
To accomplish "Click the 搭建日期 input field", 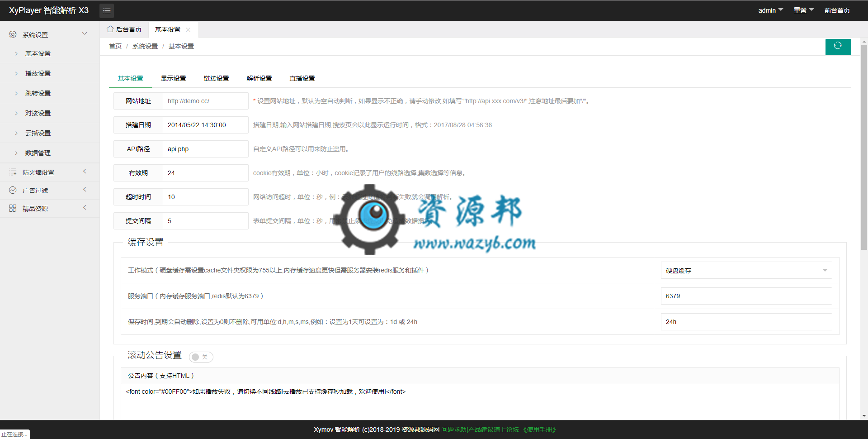I will tap(206, 125).
